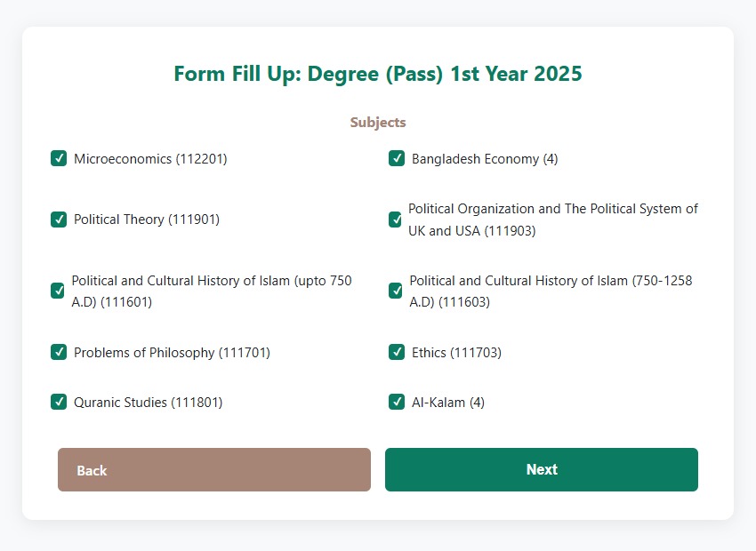Toggle the Political Theory (111901) checkbox
This screenshot has width=756, height=551.
59,220
